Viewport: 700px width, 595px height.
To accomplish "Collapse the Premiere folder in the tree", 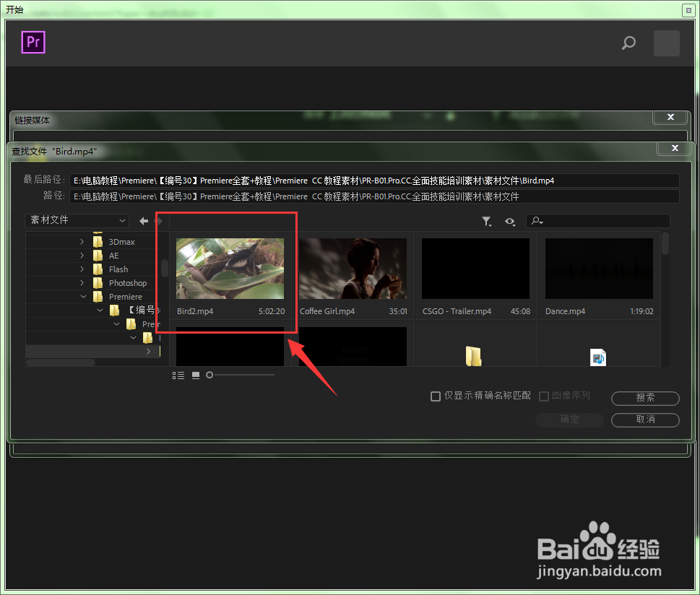I will (82, 296).
